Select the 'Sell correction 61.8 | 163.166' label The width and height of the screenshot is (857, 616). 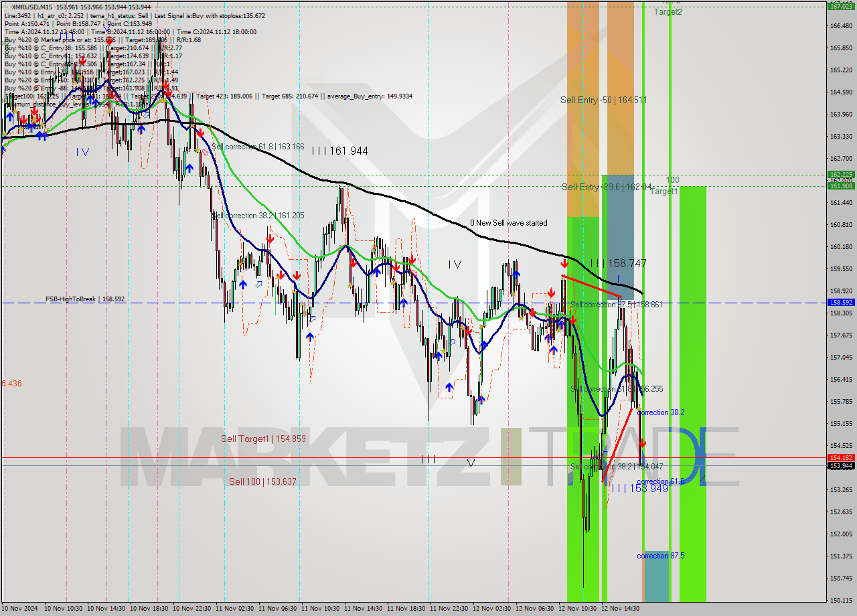pyautogui.click(x=258, y=147)
